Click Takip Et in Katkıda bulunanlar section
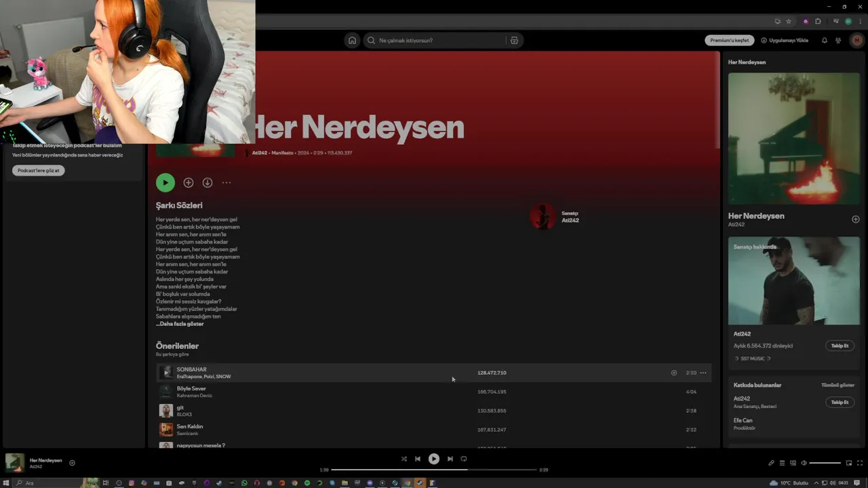Viewport: 868px width, 488px height. coord(840,403)
